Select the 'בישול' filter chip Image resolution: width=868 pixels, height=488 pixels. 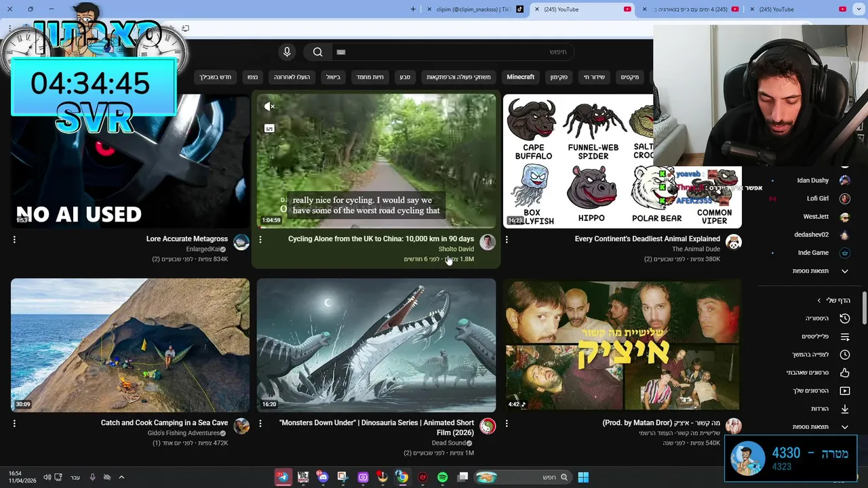tap(333, 77)
